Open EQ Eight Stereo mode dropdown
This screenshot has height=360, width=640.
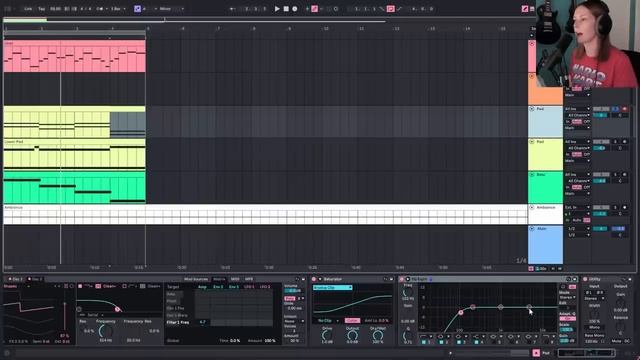pos(567,298)
